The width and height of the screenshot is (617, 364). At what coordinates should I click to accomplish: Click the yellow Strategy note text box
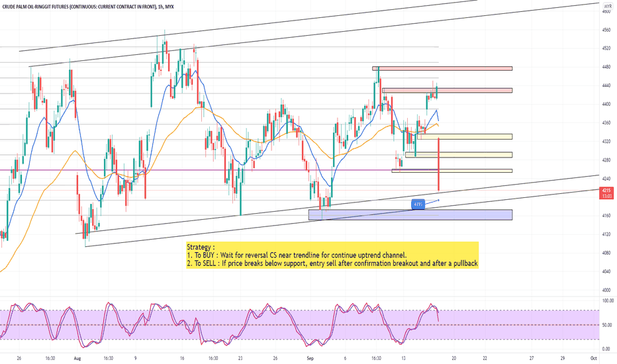(332, 255)
